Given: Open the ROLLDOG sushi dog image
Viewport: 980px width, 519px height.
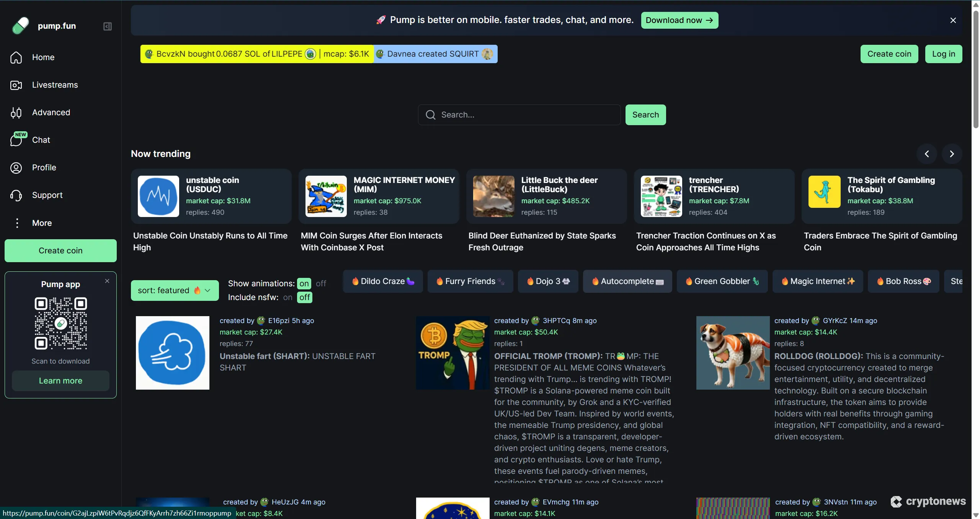Looking at the screenshot, I should [733, 353].
